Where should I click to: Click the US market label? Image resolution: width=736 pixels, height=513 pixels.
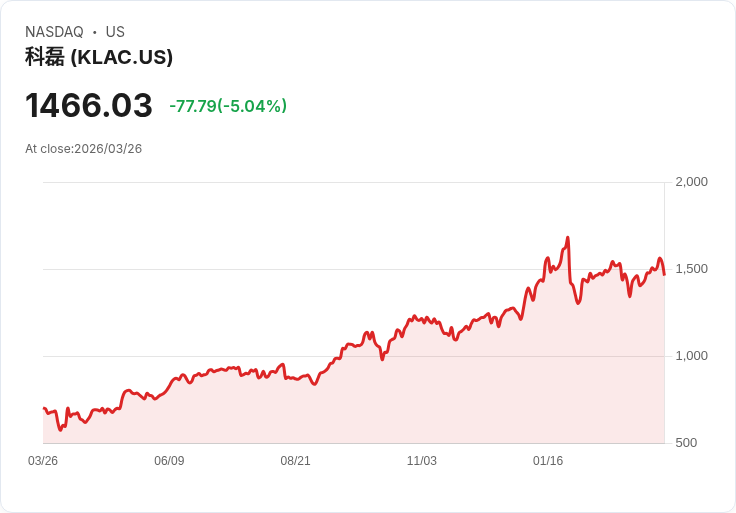[x=115, y=32]
